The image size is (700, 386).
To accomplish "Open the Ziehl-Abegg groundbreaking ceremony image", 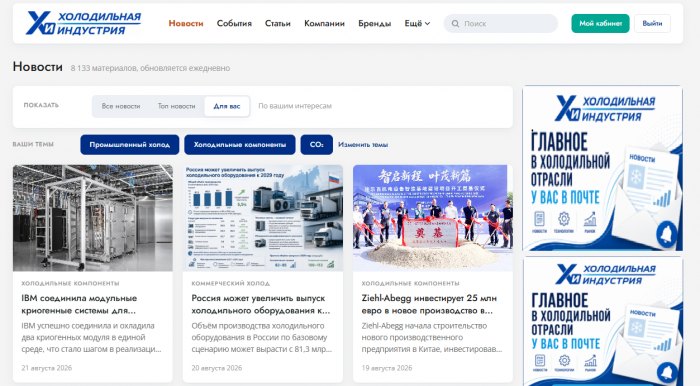I will (433, 218).
